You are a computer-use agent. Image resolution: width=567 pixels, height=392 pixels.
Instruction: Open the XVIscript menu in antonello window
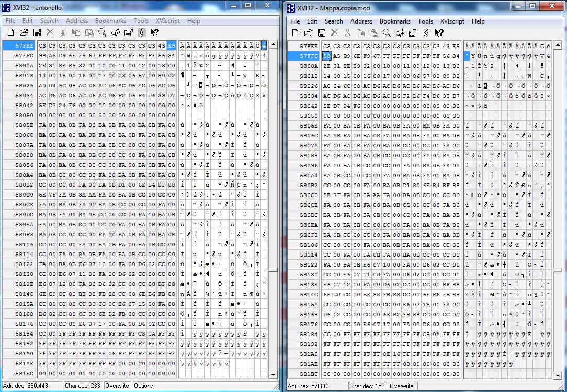[167, 21]
